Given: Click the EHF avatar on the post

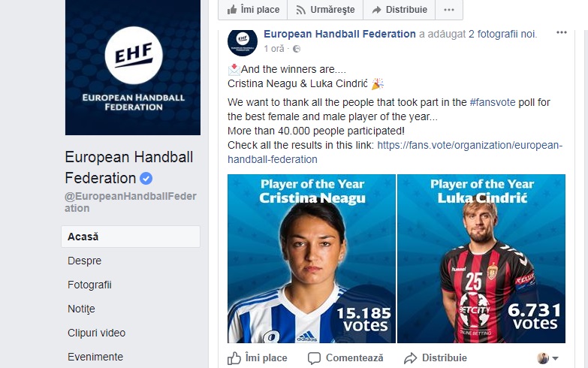Looking at the screenshot, I should pyautogui.click(x=243, y=41).
